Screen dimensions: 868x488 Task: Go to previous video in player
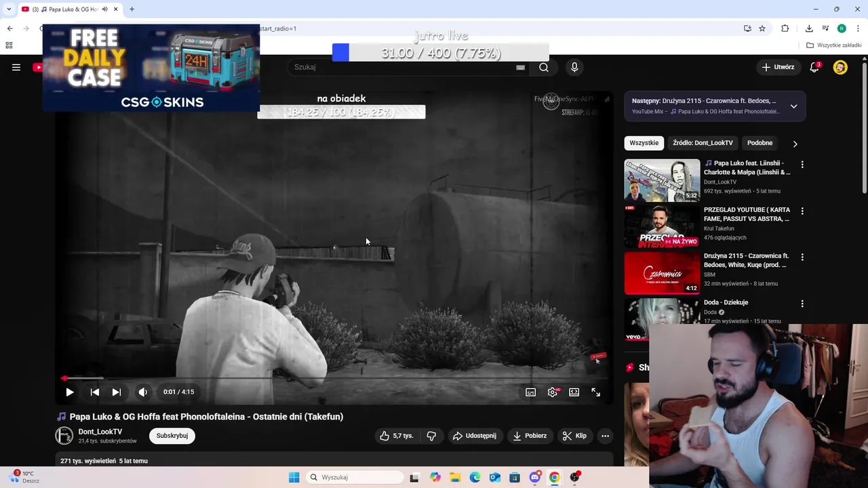[x=95, y=392]
